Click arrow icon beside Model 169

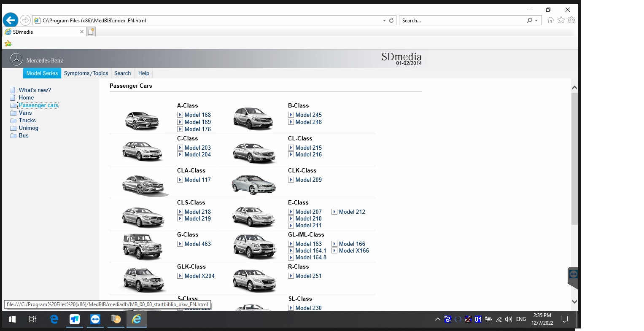pyautogui.click(x=180, y=122)
